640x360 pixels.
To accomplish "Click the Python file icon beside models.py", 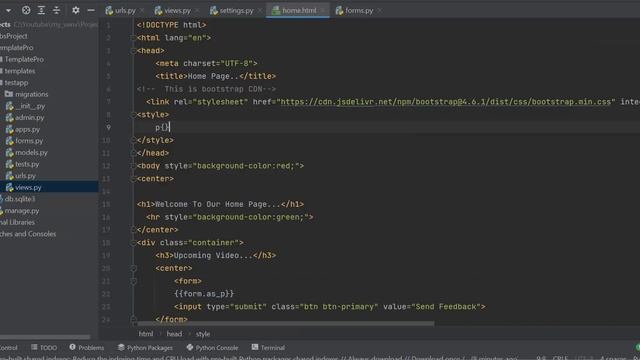I will 9,153.
